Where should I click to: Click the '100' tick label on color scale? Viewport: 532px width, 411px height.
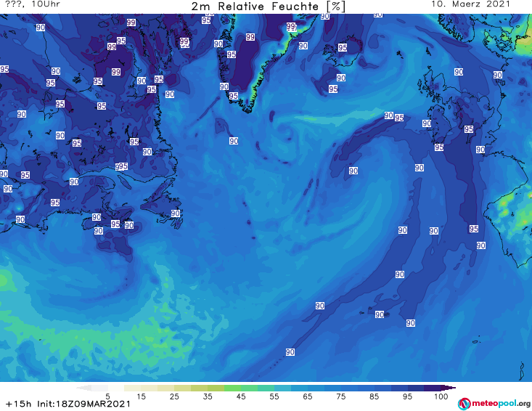[x=441, y=396]
